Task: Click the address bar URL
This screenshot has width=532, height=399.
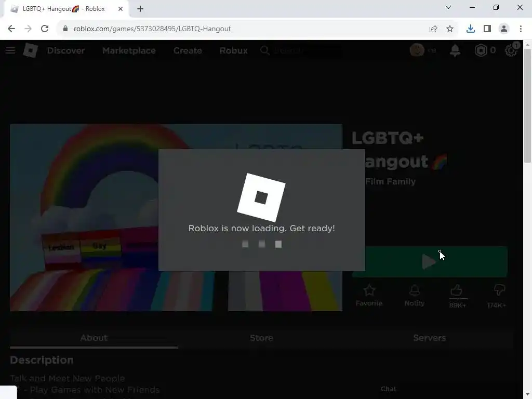Action: (x=152, y=29)
